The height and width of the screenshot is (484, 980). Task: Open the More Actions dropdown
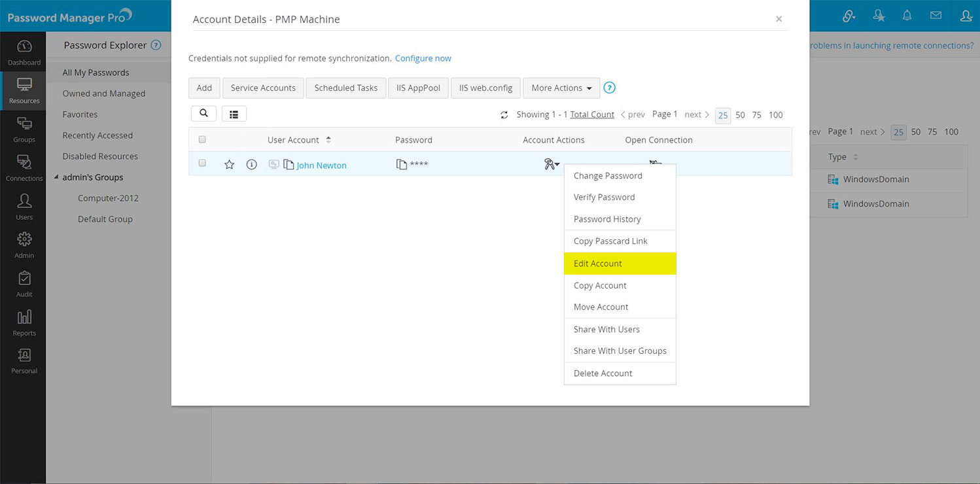561,88
